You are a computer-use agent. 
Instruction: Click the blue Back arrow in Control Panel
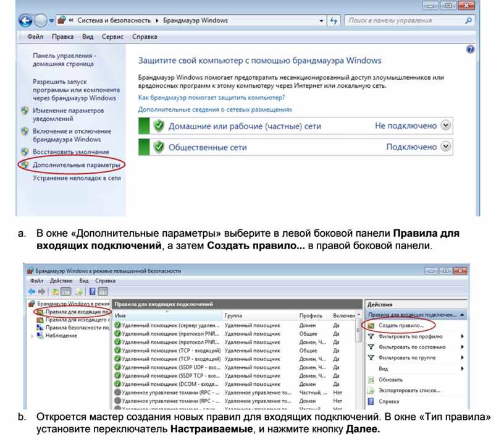coord(25,20)
